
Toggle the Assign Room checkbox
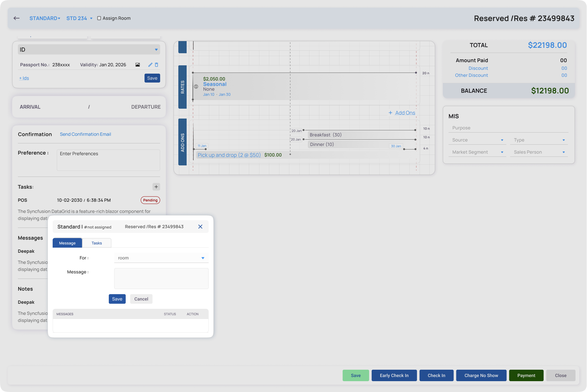pos(99,18)
